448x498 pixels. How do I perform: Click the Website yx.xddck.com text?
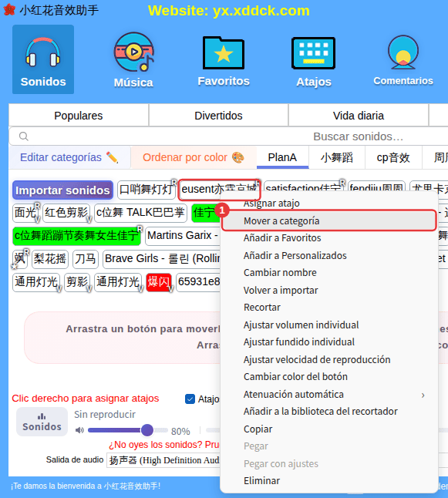click(x=229, y=11)
